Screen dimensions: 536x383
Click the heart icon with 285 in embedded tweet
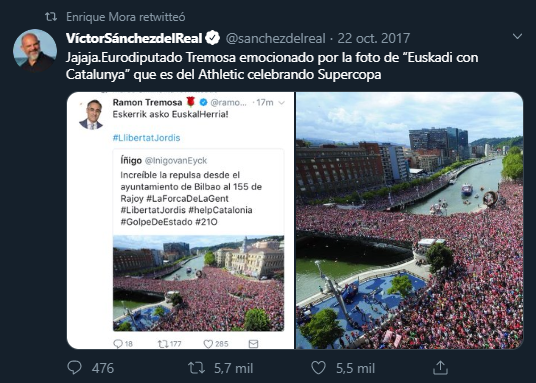208,344
